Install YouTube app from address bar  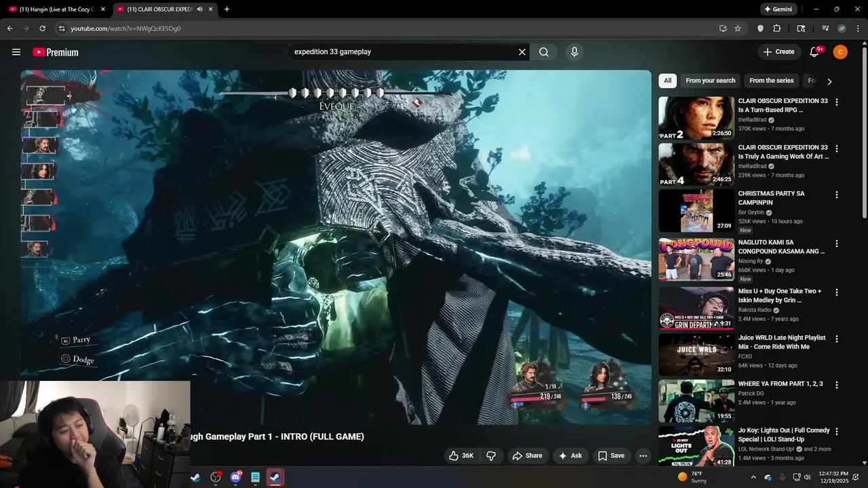[723, 28]
